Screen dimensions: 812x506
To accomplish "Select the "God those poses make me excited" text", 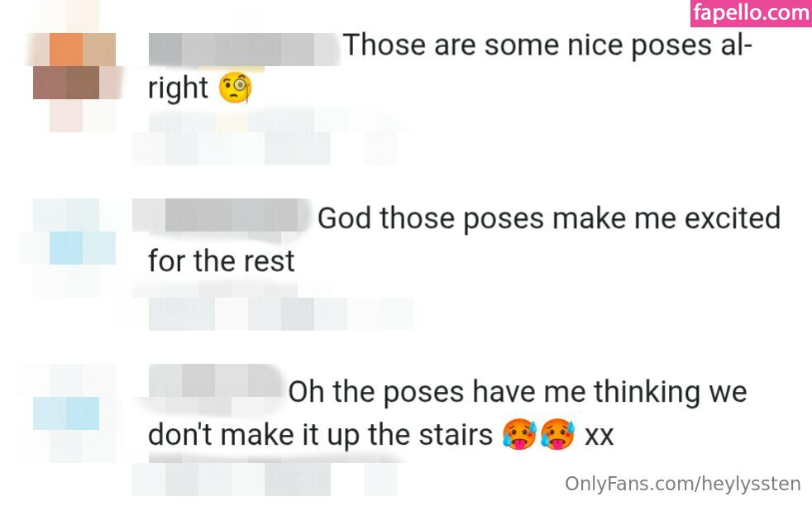I will tap(549, 219).
